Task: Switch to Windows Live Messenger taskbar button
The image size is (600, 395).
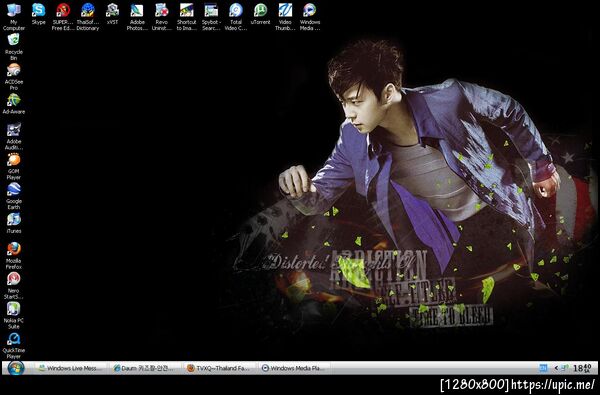Action: click(x=71, y=368)
